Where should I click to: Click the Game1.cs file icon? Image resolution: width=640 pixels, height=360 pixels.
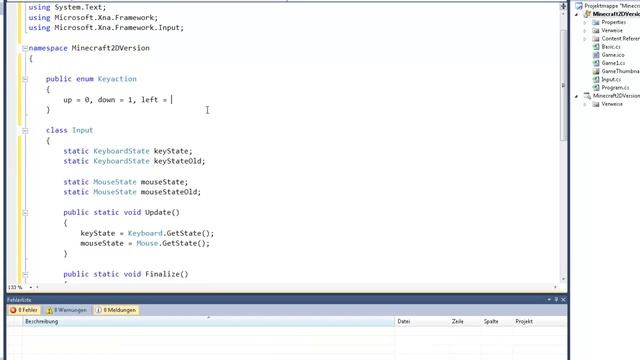click(596, 63)
